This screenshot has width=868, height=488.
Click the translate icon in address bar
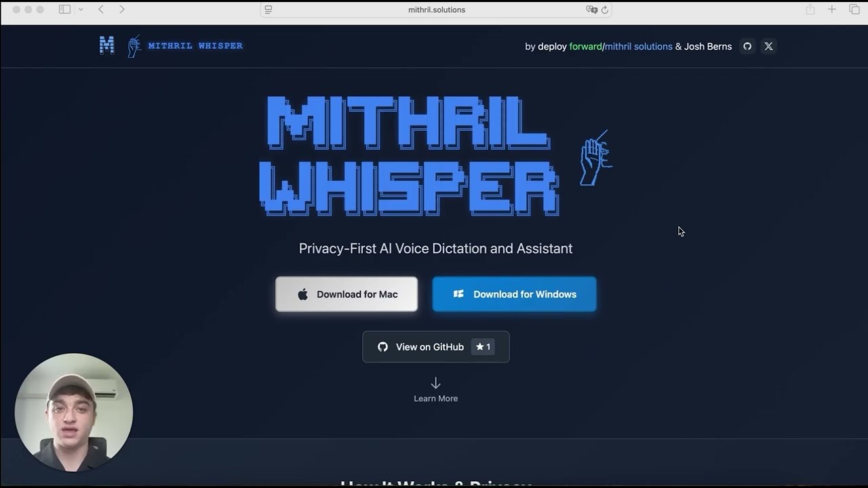[591, 9]
